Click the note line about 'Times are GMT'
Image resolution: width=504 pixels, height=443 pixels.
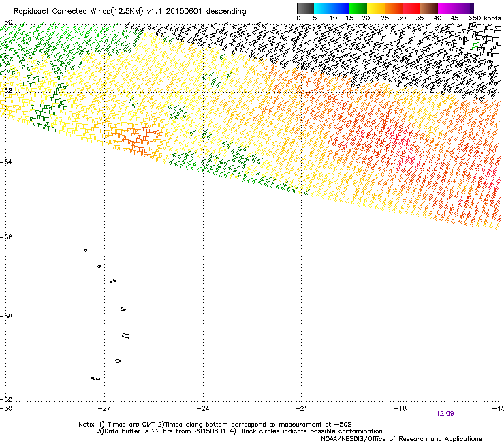(x=215, y=425)
